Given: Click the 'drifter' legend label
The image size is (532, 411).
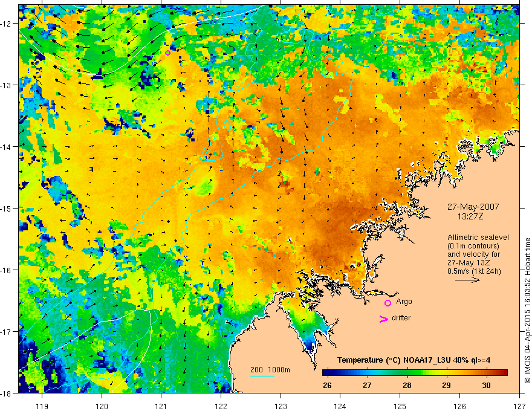Looking at the screenshot, I should pos(401,318).
